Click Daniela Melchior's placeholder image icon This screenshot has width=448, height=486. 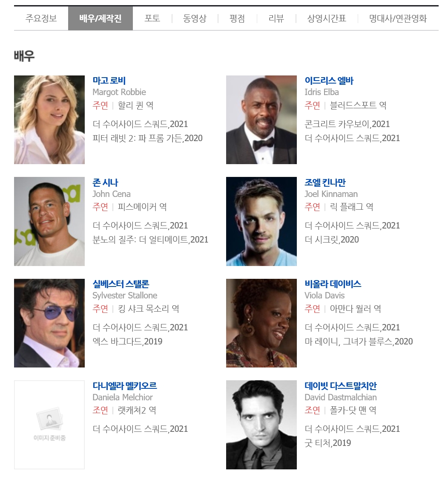pos(49,425)
